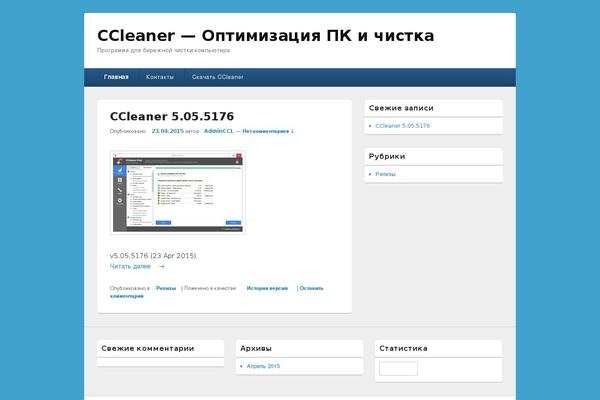Click the v5.05.5176 (23 Apr 2015) text
The width and height of the screenshot is (600, 400).
point(153,255)
